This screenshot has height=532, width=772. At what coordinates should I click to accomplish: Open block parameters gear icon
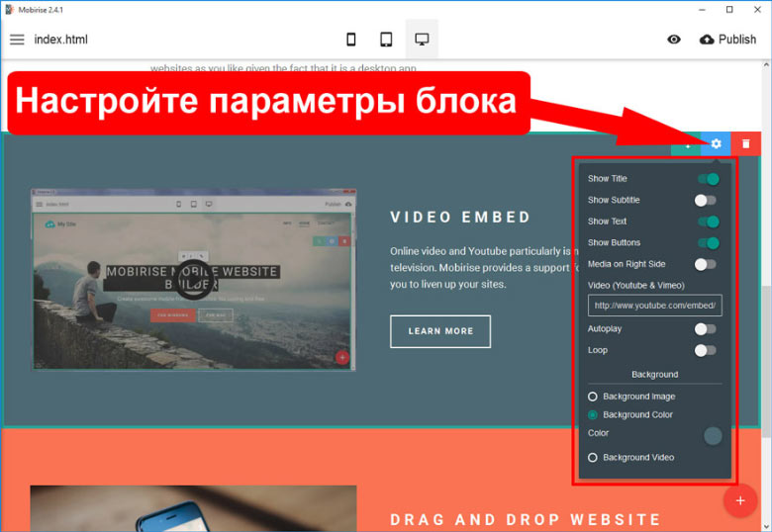(716, 143)
